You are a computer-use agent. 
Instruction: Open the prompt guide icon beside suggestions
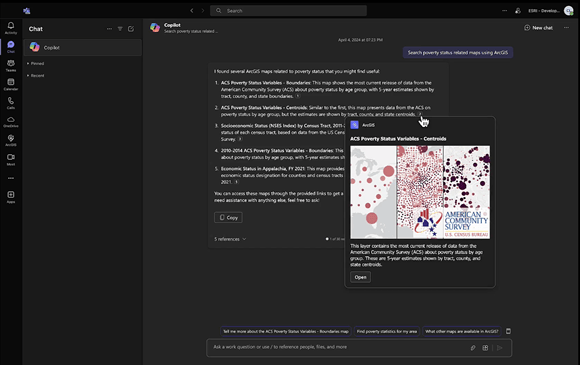pyautogui.click(x=508, y=331)
